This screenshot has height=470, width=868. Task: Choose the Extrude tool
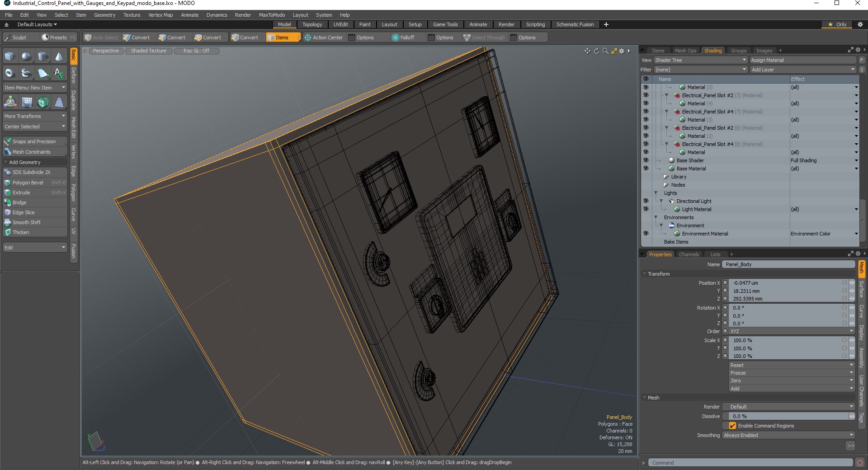35,193
